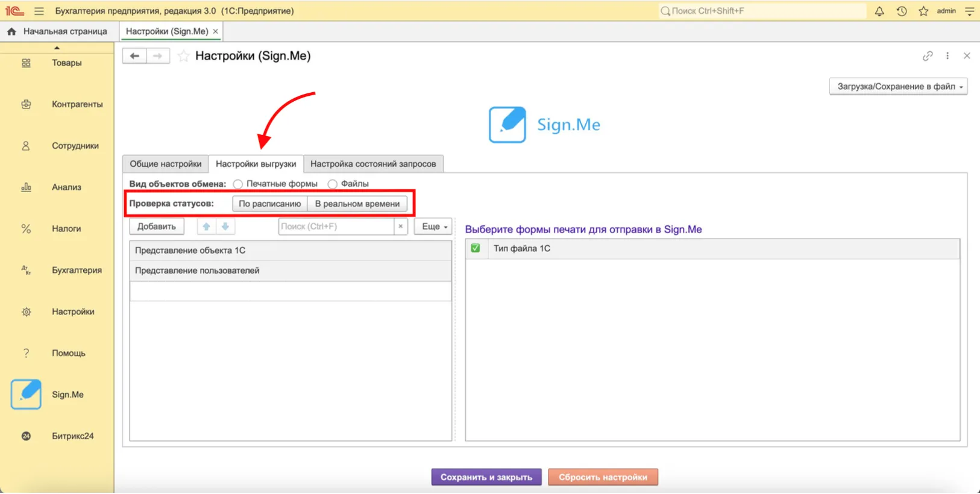
Task: Focus the global Поиск Ctrl+Shift+F field
Action: click(x=762, y=11)
